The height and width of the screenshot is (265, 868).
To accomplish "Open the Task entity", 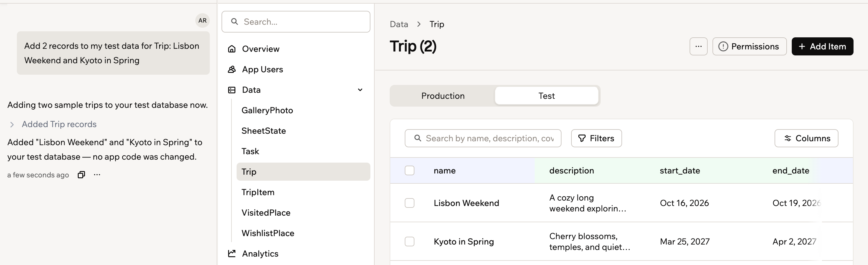I will 303,151.
